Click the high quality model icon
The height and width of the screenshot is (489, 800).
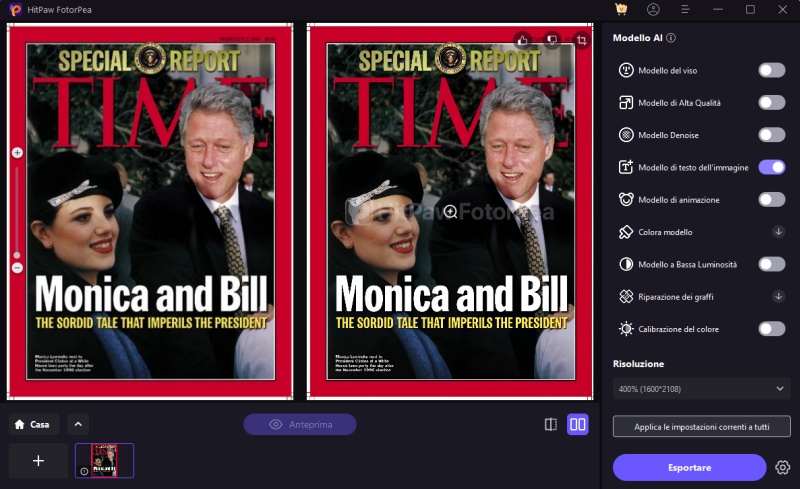coord(626,103)
